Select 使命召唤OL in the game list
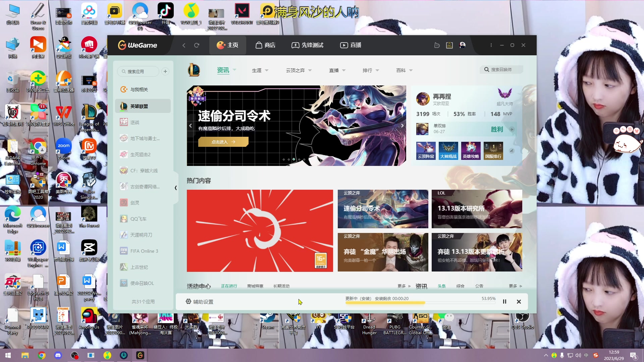 (143, 283)
